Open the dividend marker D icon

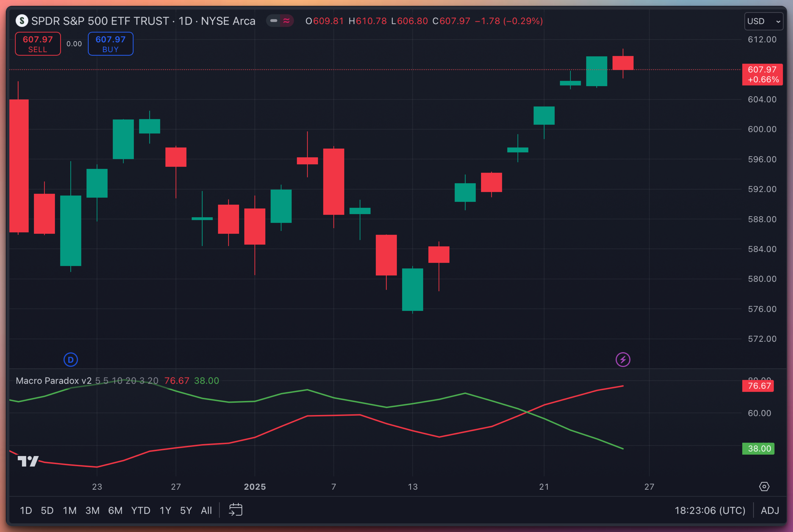click(x=71, y=360)
